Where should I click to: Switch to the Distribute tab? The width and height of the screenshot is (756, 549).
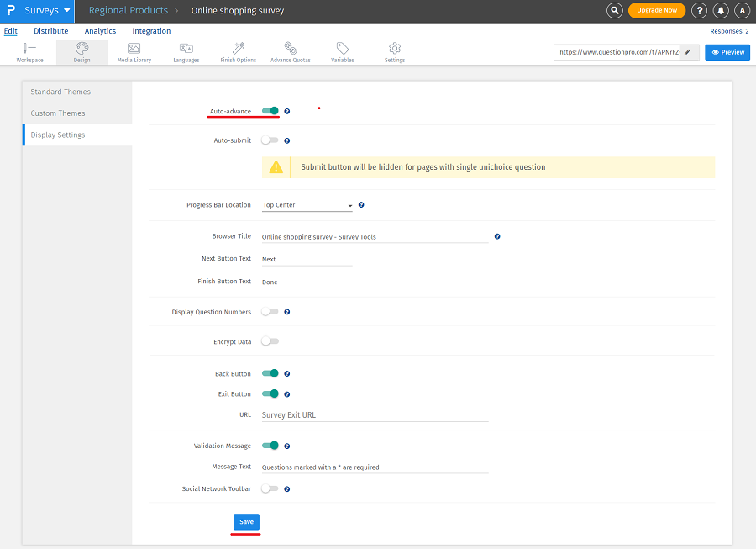tap(50, 31)
